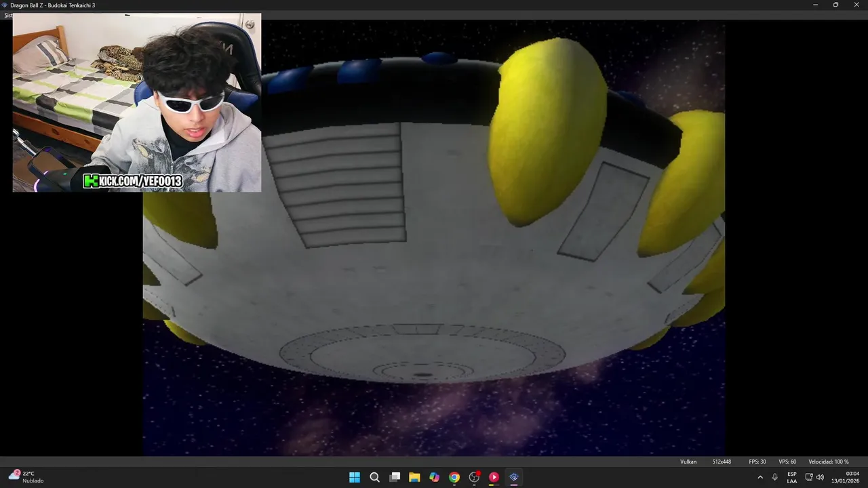Click the Dragon Ball Z window title icon
This screenshot has width=868, height=488.
tap(5, 5)
